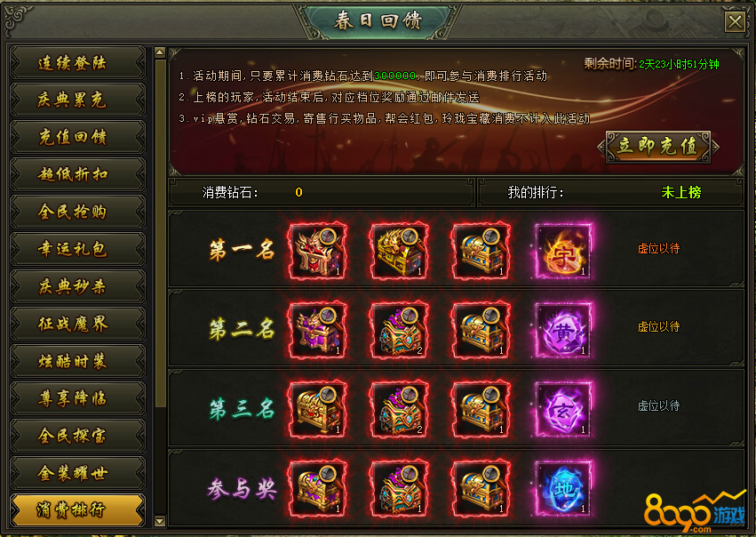Click the blue 地 rune participation reward
The height and width of the screenshot is (537, 756).
tap(563, 488)
